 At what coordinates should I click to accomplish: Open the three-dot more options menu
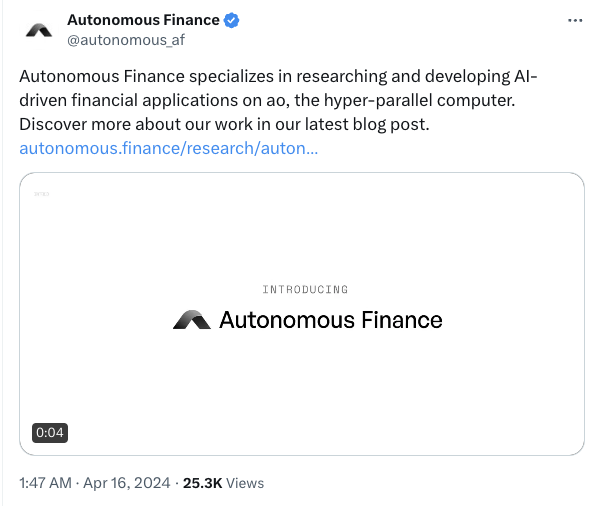pyautogui.click(x=573, y=20)
